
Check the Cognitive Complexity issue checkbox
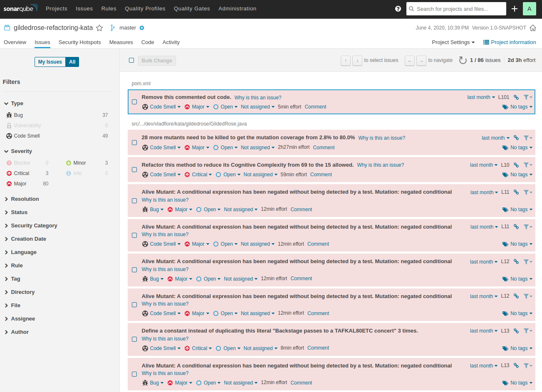click(134, 170)
